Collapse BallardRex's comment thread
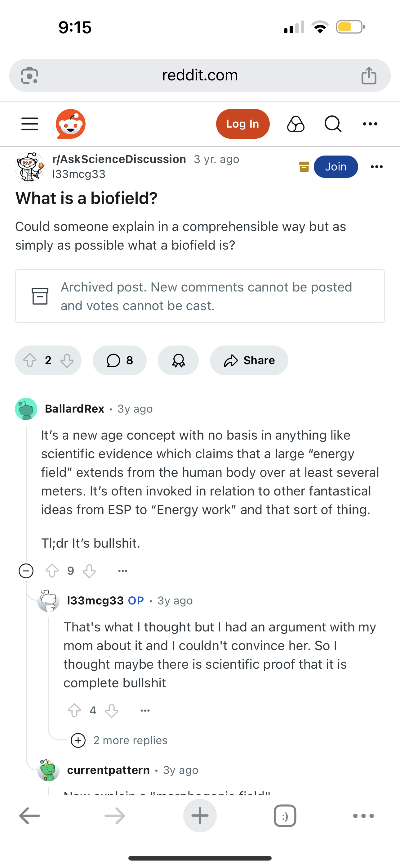Screen dimensions: 400x868 pyautogui.click(x=26, y=571)
